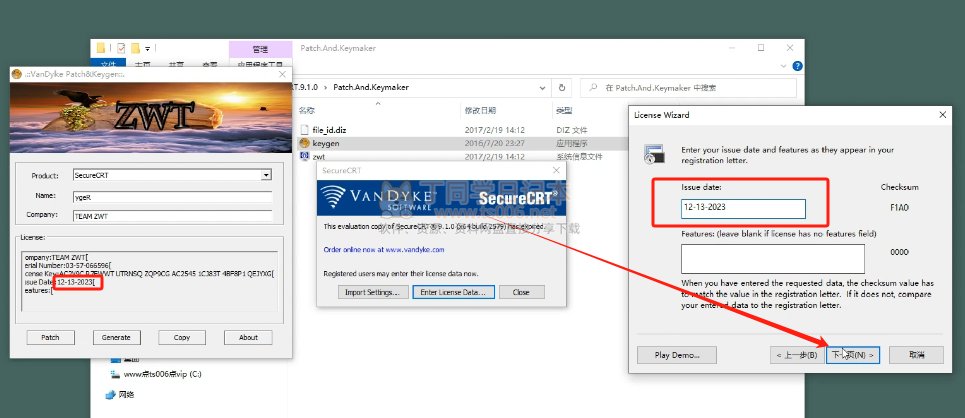The height and width of the screenshot is (418, 965).
Task: Sort by 修改日期 column header
Action: point(480,110)
